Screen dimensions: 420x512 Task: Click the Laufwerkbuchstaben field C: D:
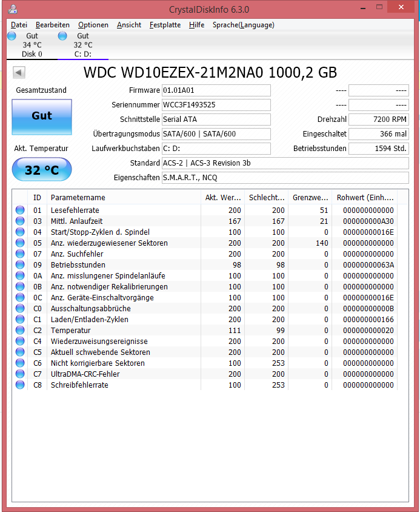(x=216, y=149)
